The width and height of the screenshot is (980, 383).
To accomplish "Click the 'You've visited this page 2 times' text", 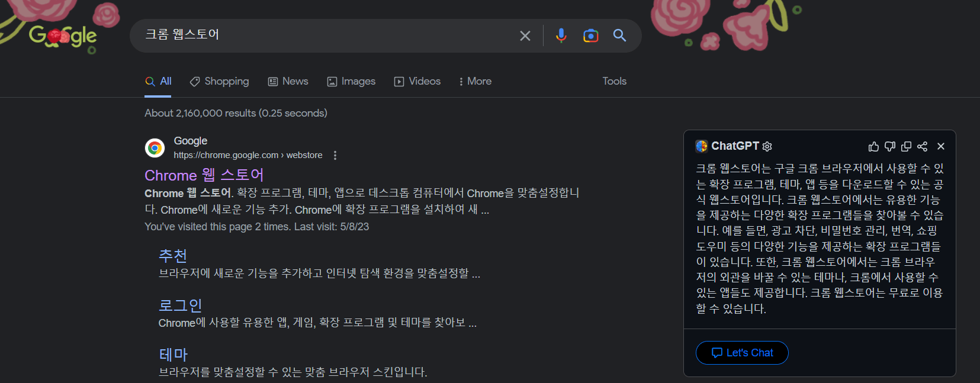I will (257, 227).
